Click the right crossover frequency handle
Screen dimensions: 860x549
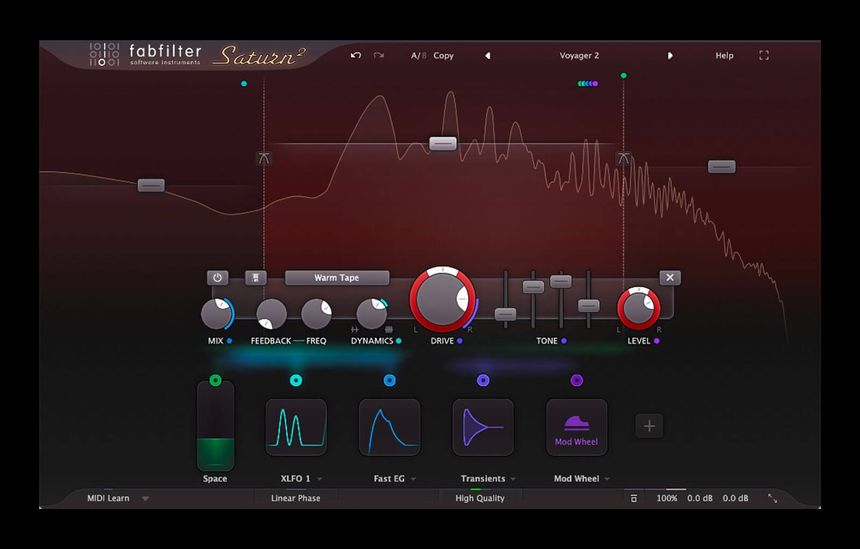[x=624, y=159]
